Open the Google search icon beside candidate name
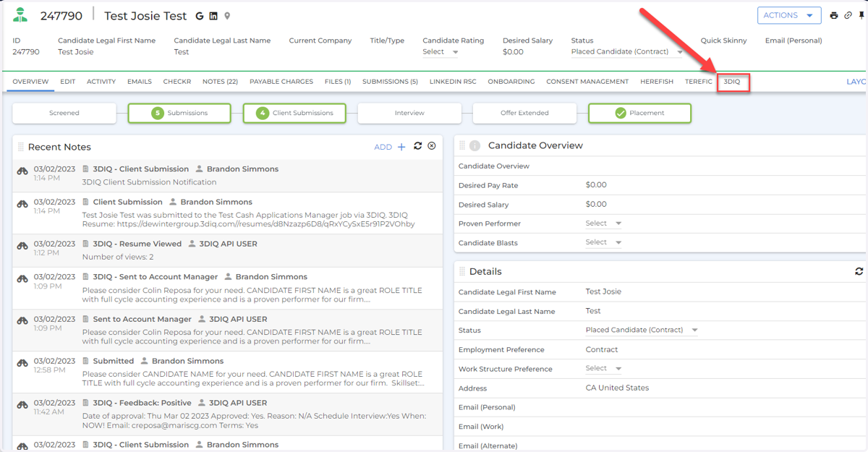Image resolution: width=868 pixels, height=452 pixels. point(200,16)
